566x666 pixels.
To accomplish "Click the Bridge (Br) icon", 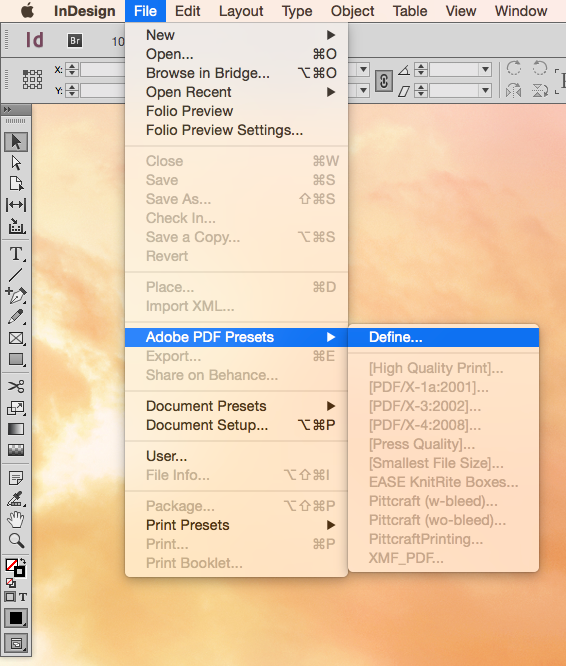I will [x=75, y=41].
